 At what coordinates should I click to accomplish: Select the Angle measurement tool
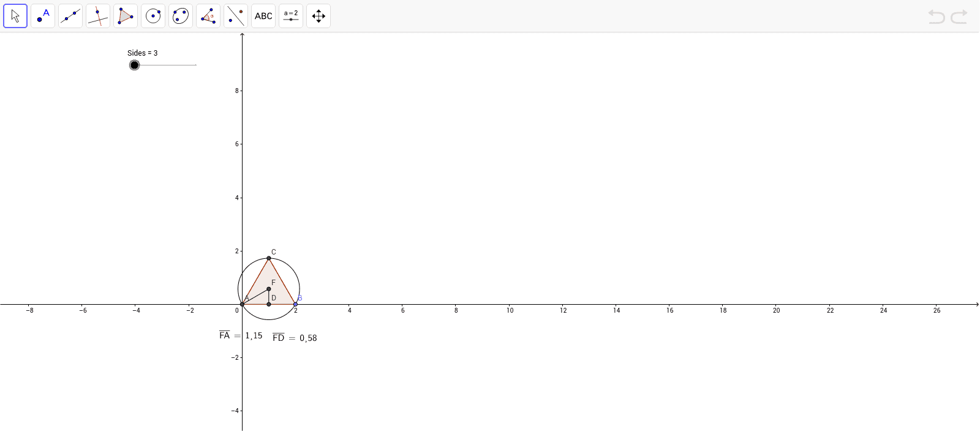[208, 16]
